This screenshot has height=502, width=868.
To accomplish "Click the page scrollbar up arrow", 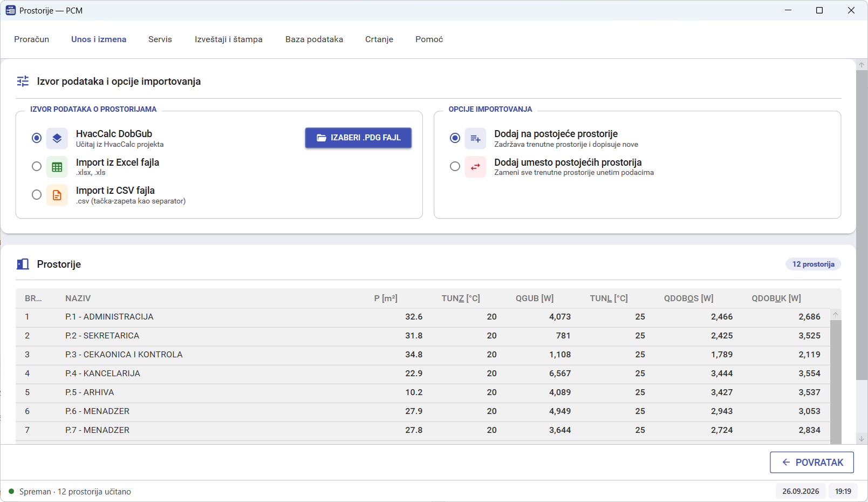I will click(x=862, y=65).
